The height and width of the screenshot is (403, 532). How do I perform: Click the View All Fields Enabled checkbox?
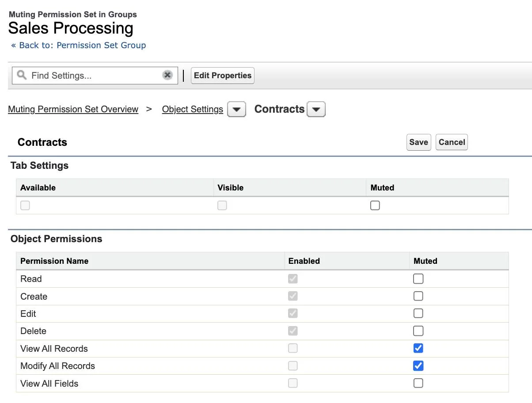tap(293, 383)
